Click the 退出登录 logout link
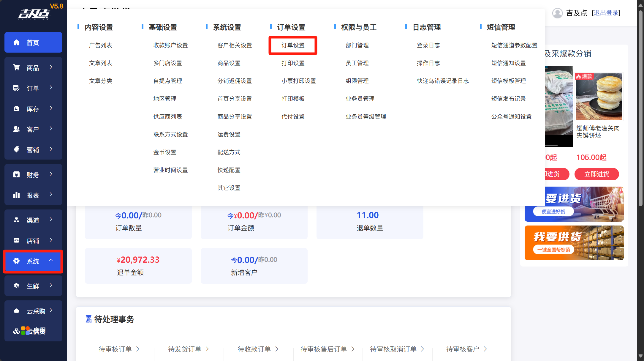Image resolution: width=644 pixels, height=361 pixels. 606,13
